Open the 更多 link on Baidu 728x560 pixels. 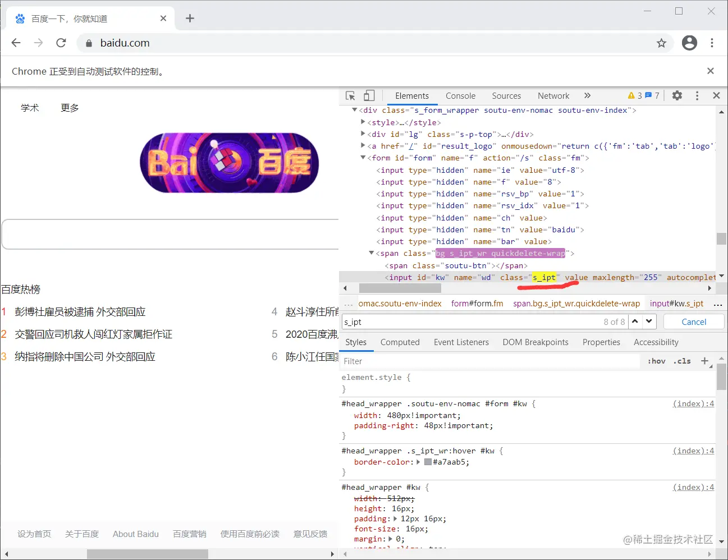point(70,108)
